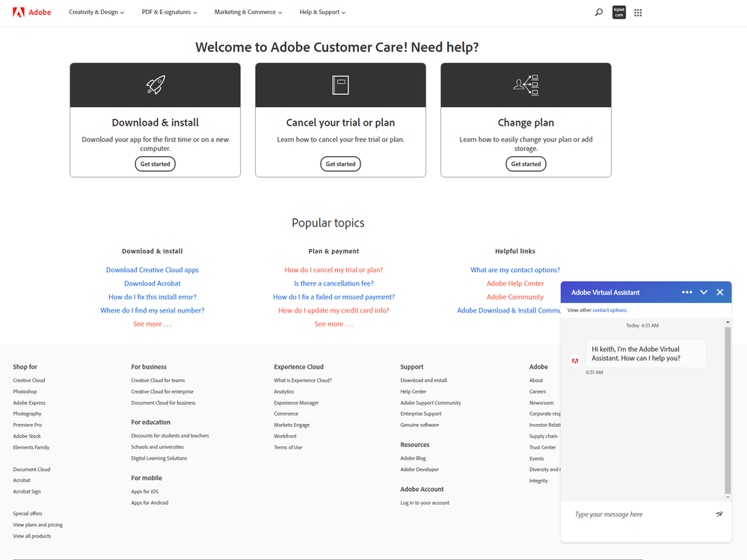Click the Change plan diagram icon
The height and width of the screenshot is (560, 747).
526,84
